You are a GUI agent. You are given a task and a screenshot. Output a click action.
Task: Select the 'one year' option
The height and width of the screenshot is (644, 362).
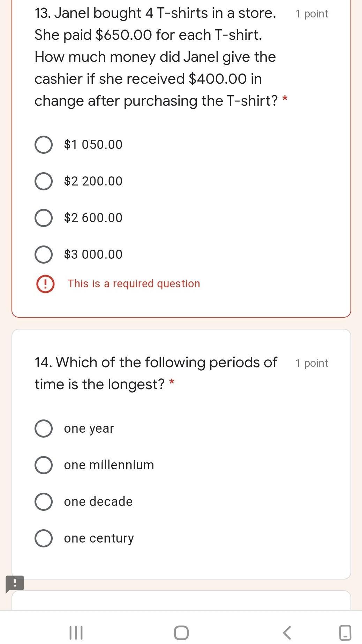coord(44,429)
